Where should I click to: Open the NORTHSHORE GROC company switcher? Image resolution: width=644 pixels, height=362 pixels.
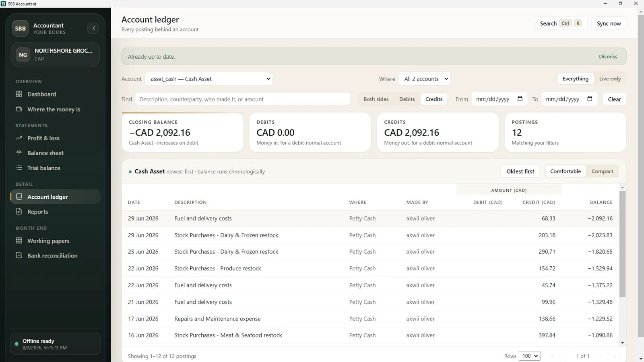56,55
